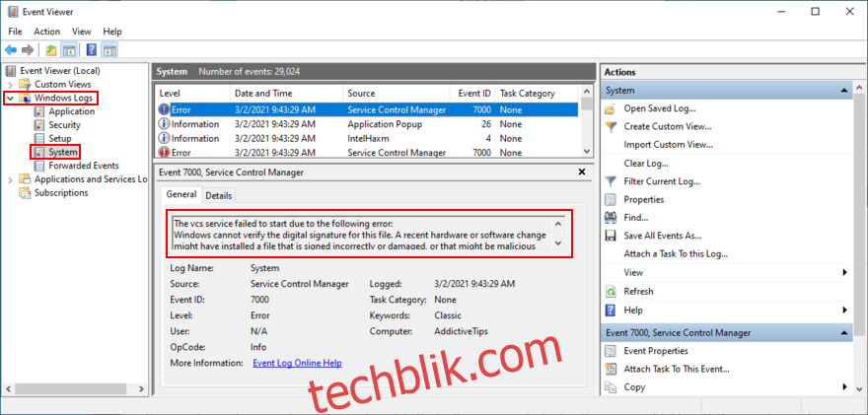Select the System log in the tree
Screen dimensions: 868x415
[62, 152]
